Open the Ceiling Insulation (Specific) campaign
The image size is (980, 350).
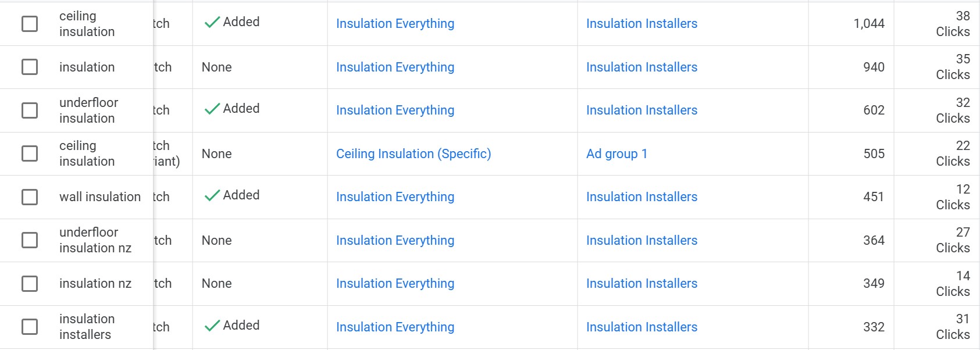click(413, 153)
